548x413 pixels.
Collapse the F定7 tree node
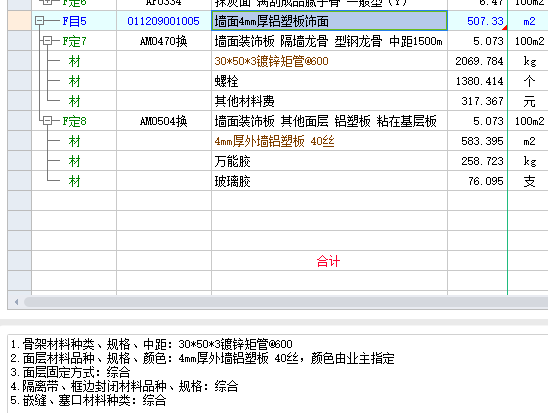[x=47, y=41]
